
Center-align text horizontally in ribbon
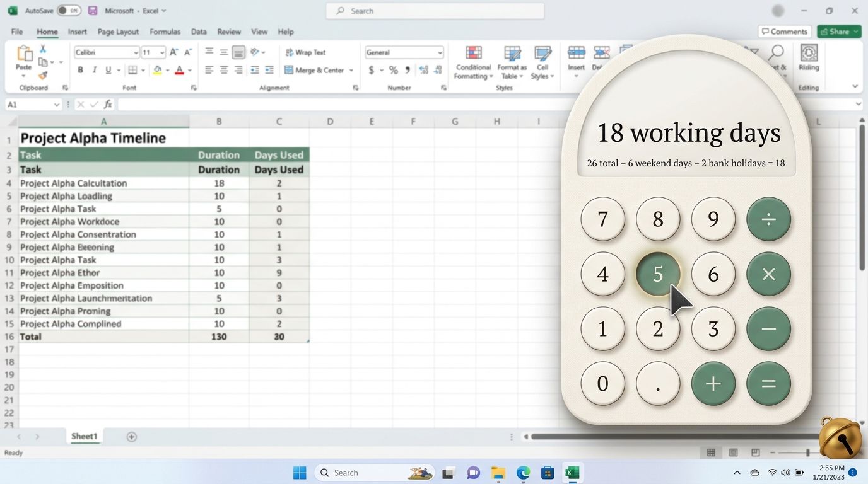click(223, 70)
